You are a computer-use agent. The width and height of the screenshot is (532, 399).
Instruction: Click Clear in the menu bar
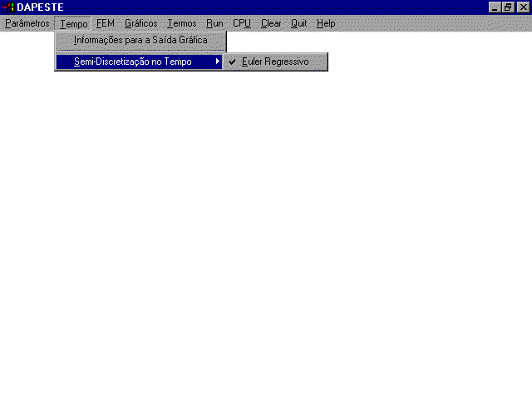pos(271,23)
